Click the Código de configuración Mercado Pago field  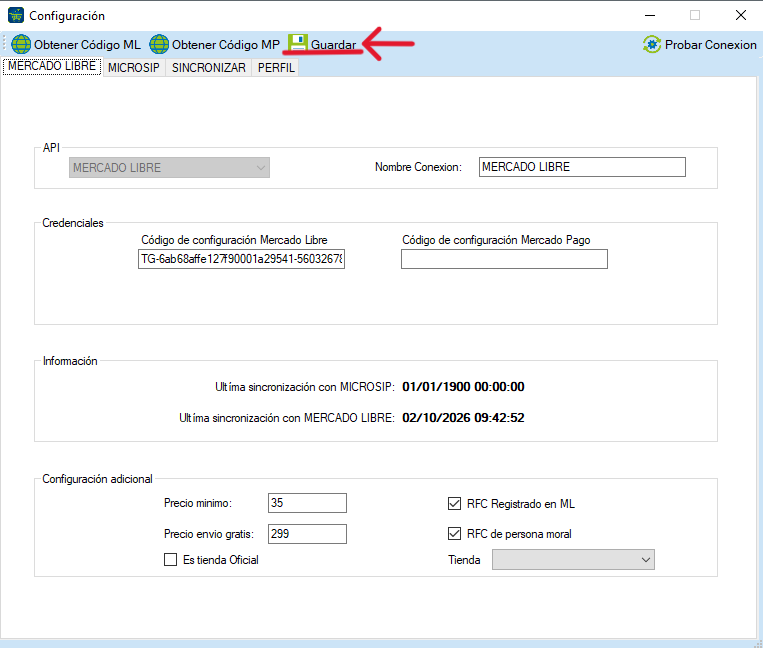(x=504, y=259)
